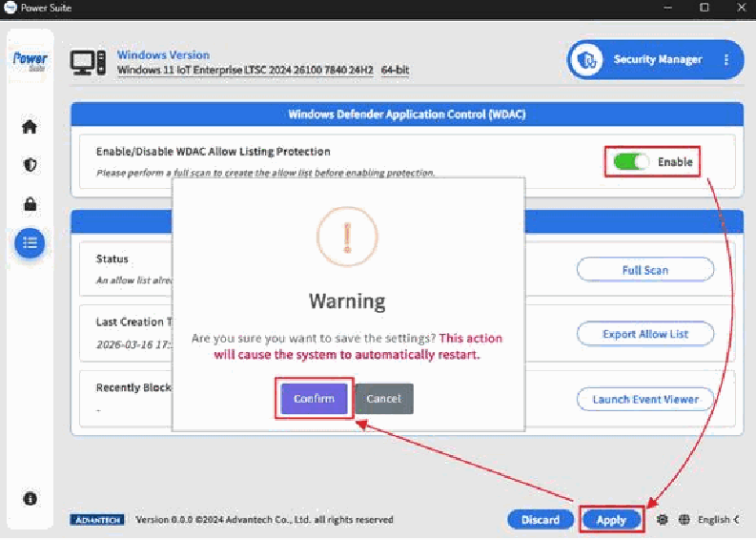Click the WDAC panel header title
Viewport: 756px width, 540px height.
tap(407, 114)
